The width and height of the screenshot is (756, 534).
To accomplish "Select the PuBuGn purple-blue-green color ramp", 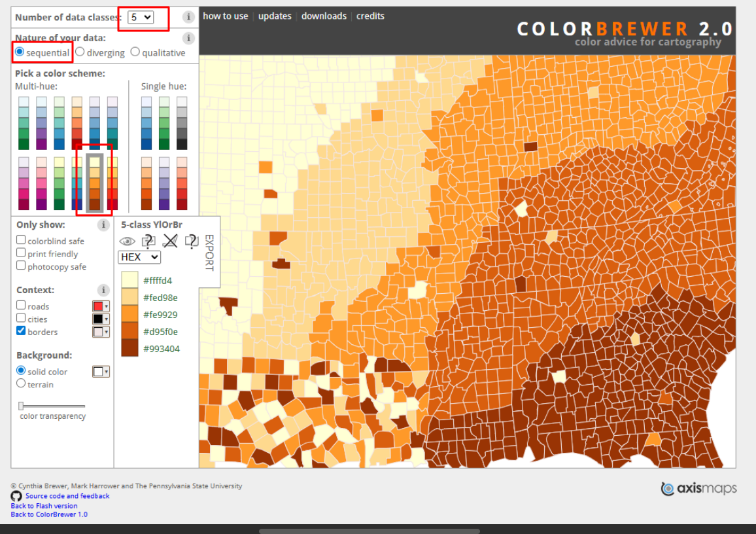I will 112,123.
